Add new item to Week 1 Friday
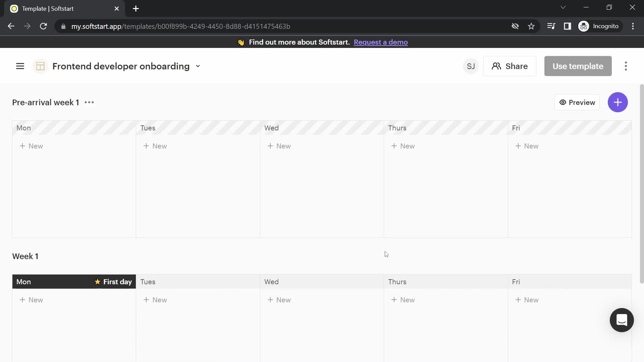Viewport: 644px width, 362px height. coord(527,300)
